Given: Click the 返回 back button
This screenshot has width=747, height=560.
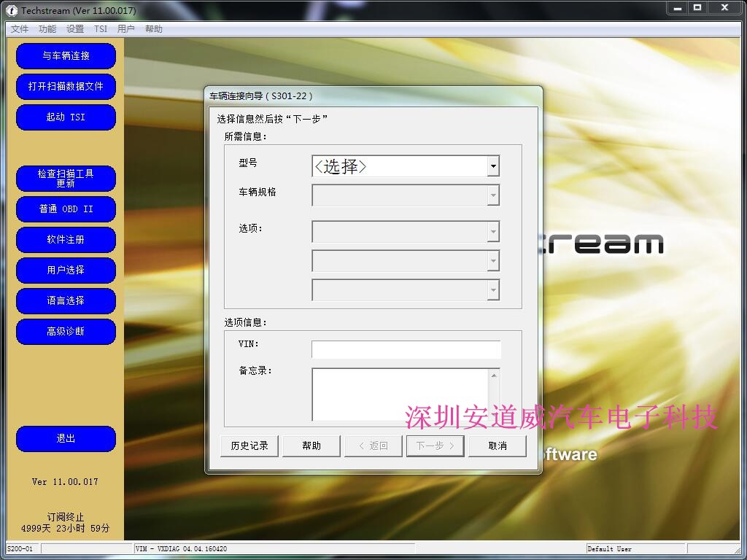Looking at the screenshot, I should click(373, 446).
